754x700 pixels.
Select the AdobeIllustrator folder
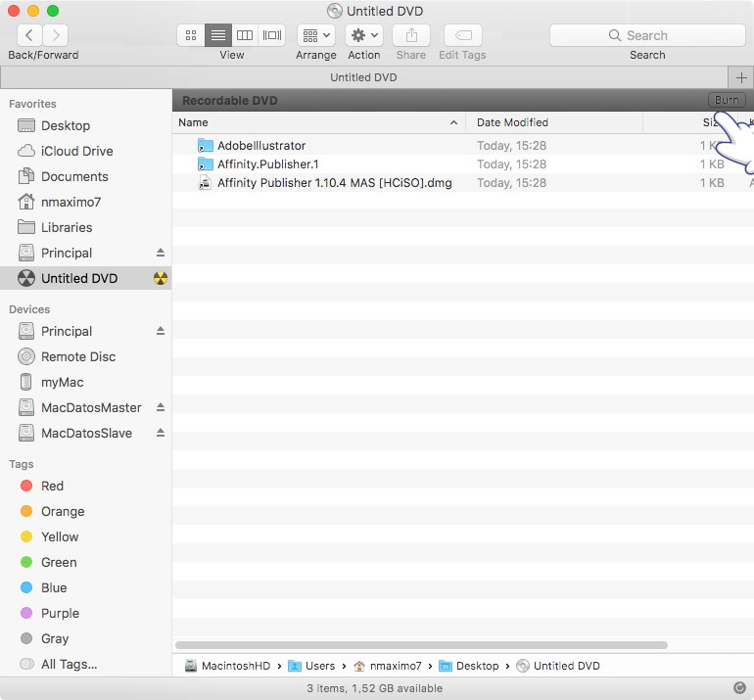(261, 146)
